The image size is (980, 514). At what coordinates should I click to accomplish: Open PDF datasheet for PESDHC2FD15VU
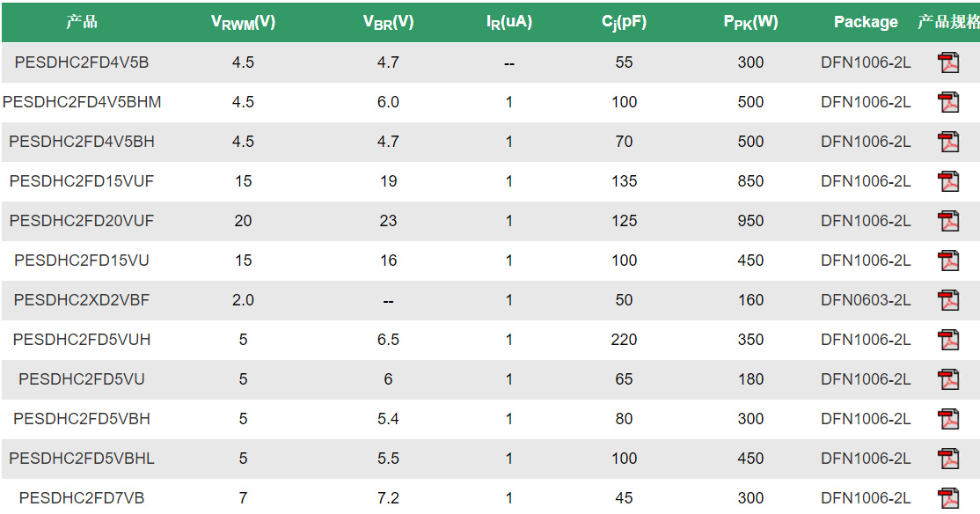coord(948,261)
